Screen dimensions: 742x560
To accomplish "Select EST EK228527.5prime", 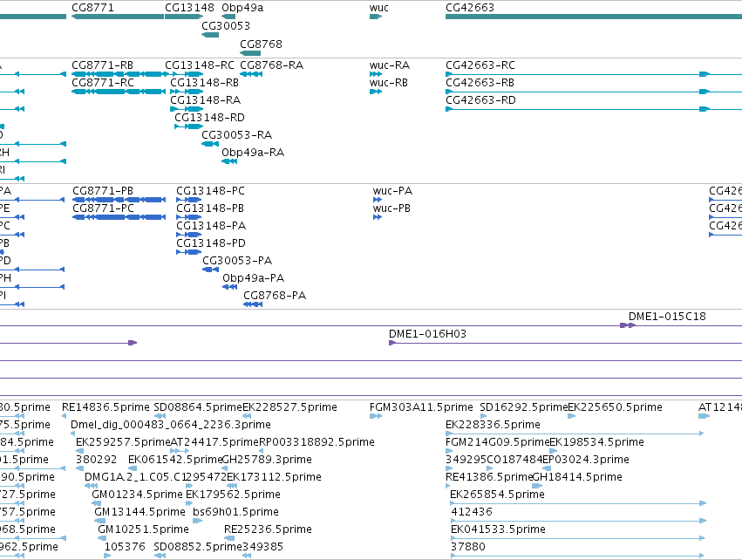I will pyautogui.click(x=289, y=407).
